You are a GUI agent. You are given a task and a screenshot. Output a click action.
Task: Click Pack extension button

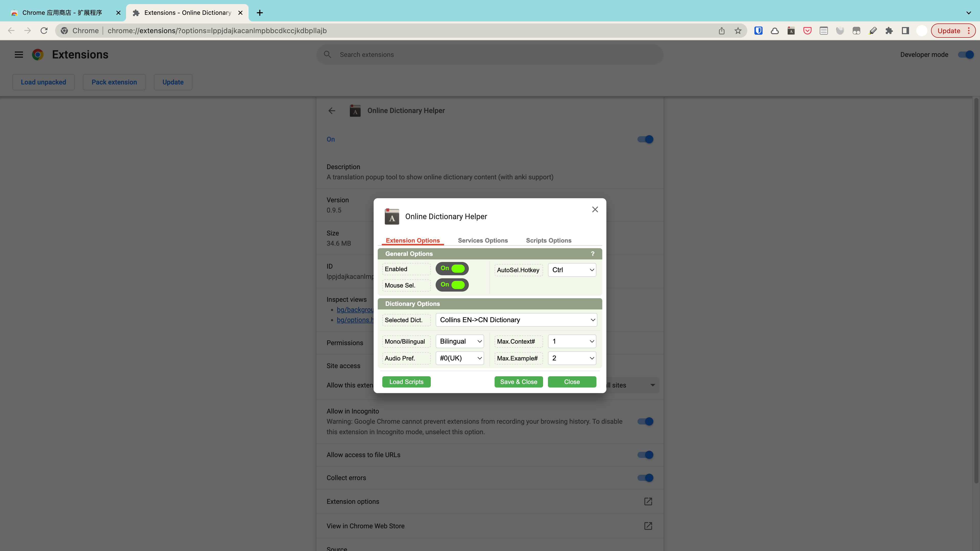pyautogui.click(x=114, y=82)
